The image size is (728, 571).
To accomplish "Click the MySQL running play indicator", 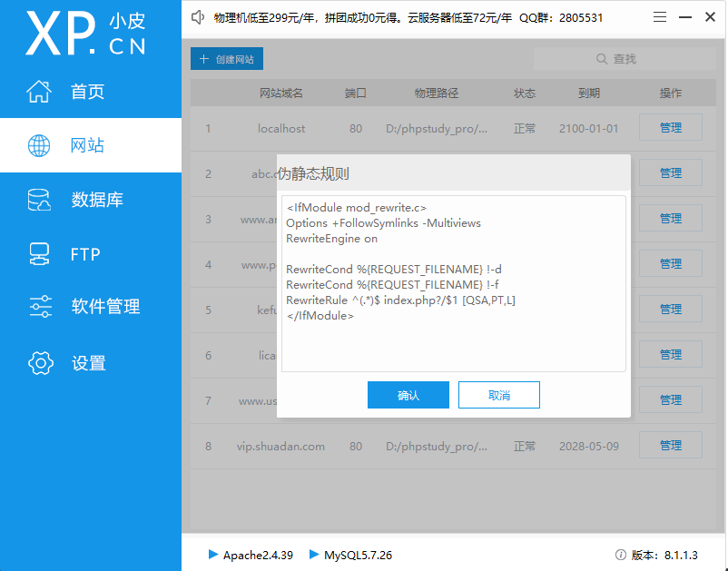I will 314,554.
